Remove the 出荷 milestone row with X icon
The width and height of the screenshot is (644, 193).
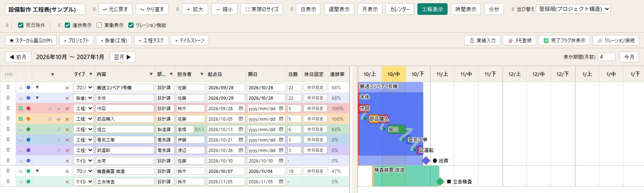pyautogui.click(x=67, y=161)
